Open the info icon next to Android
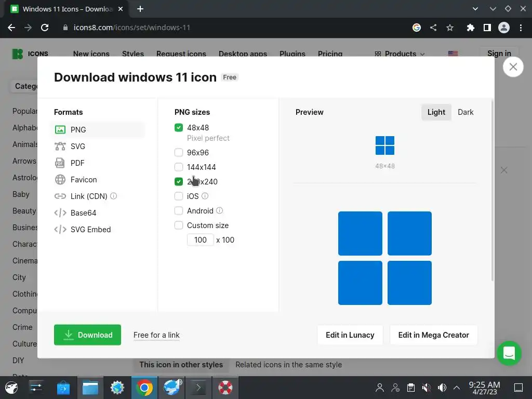The image size is (532, 399). (220, 210)
